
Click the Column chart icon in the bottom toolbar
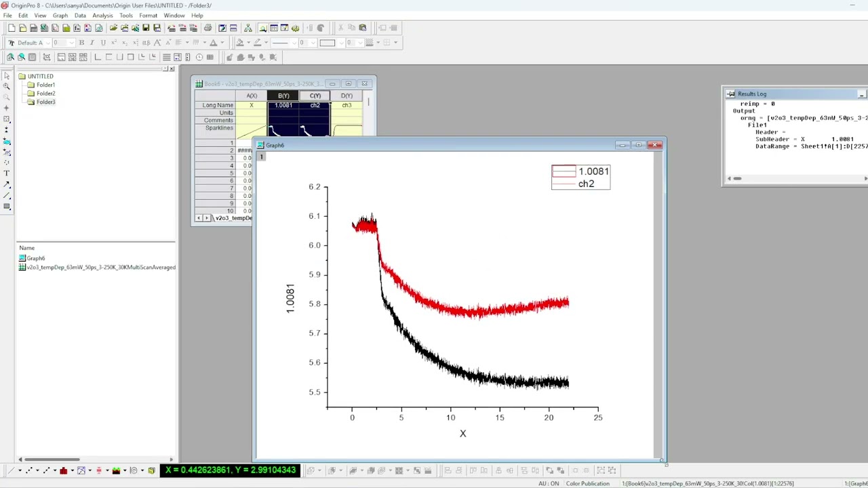[64, 470]
